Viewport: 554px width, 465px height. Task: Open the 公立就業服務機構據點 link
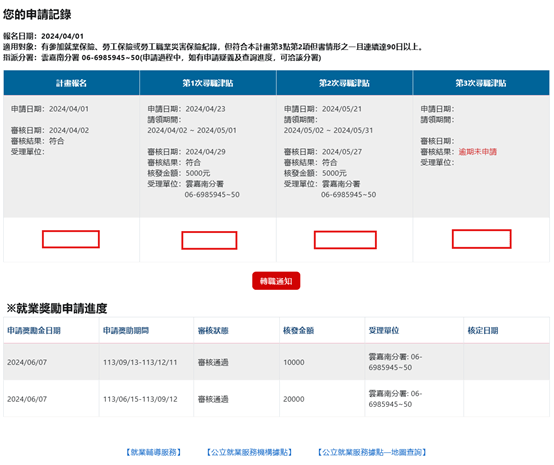tap(249, 452)
